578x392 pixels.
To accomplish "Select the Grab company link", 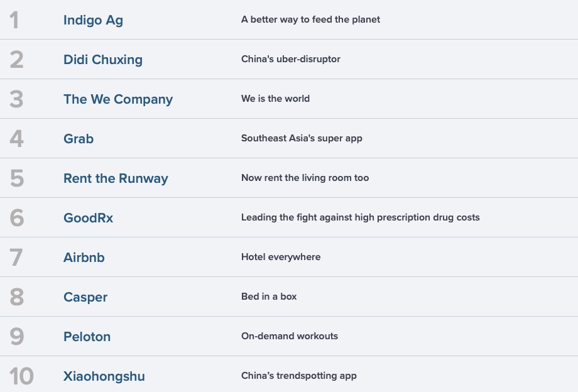I will click(79, 139).
